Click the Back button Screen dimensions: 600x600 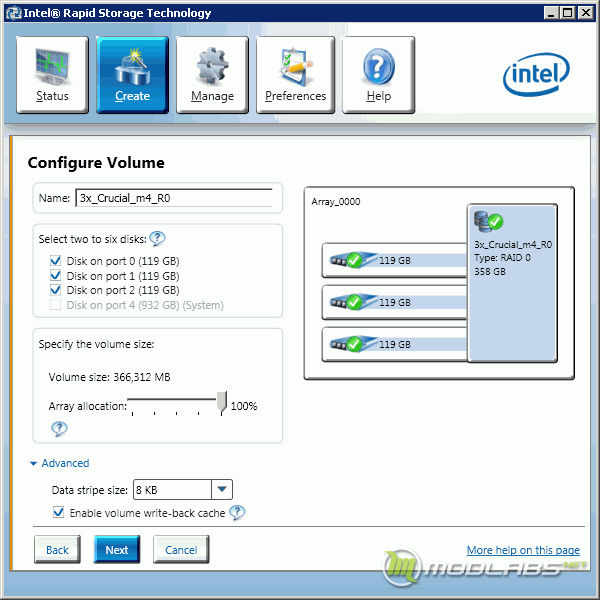click(57, 549)
